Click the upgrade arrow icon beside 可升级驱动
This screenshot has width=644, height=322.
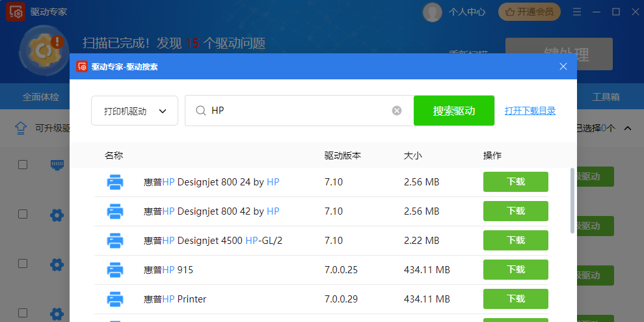tap(21, 128)
